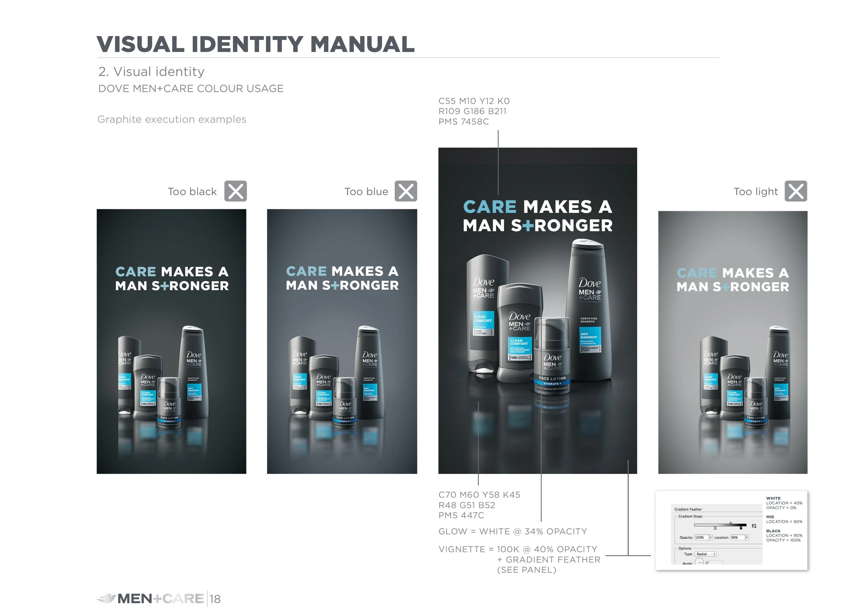Click the Reverse Gradient icon in the panel
This screenshot has width=868, height=614.
[x=754, y=526]
